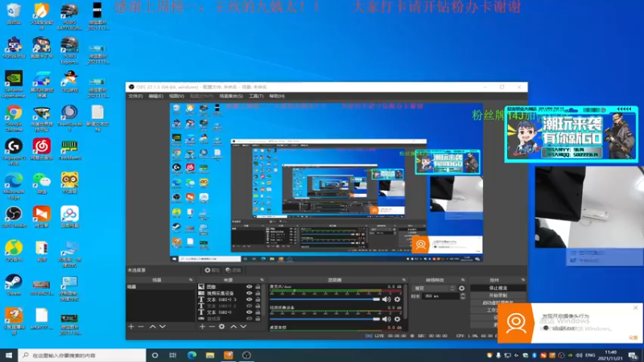Open 视频采集设备 mixer settings gear
The image size is (644, 362).
coord(397,319)
